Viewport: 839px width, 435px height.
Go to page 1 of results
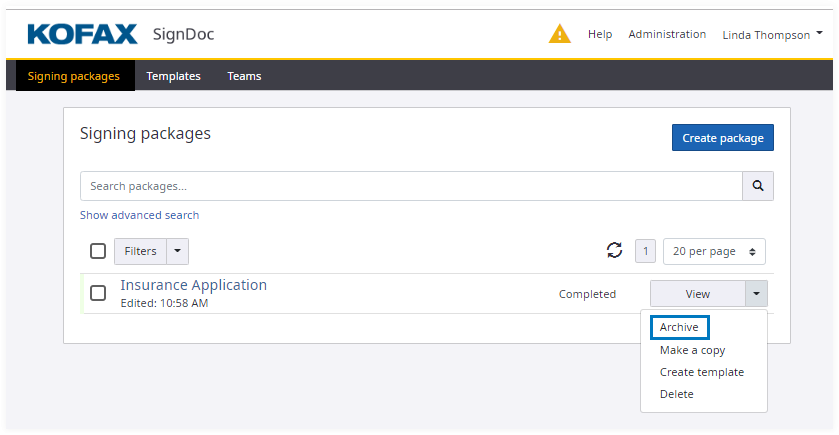point(646,251)
